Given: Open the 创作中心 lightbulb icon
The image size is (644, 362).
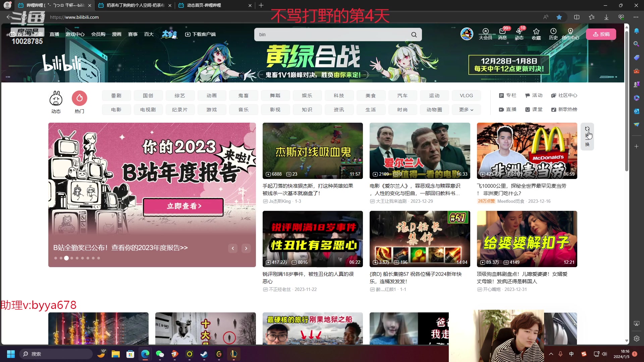Looking at the screenshot, I should click(571, 34).
